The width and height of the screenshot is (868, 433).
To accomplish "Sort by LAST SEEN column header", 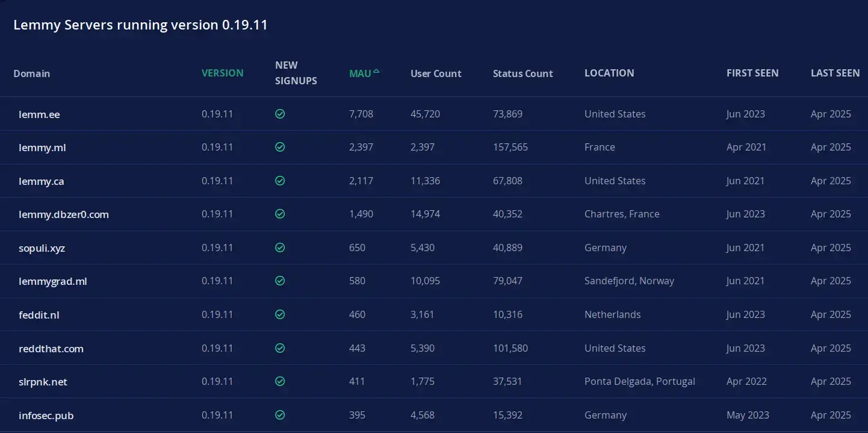I will (x=835, y=73).
